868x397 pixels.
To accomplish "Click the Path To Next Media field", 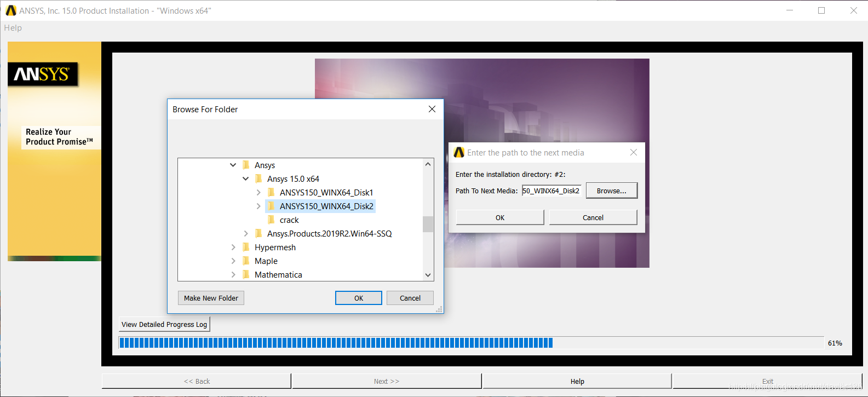I will [551, 191].
